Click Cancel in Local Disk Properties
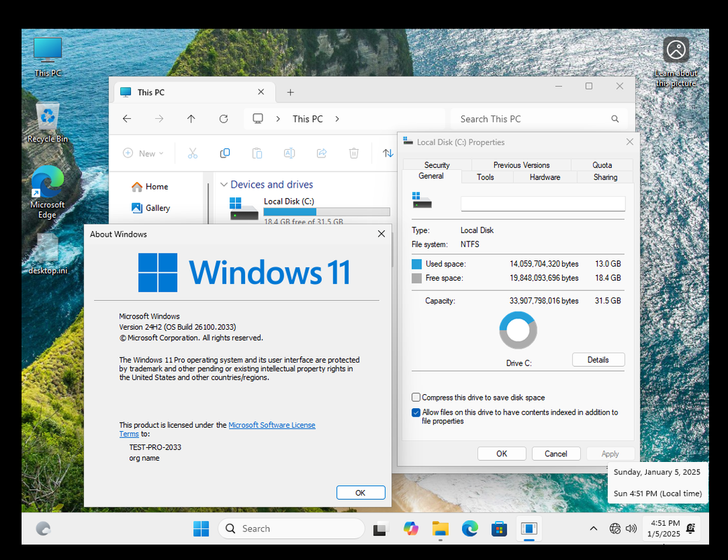Image resolution: width=728 pixels, height=560 pixels. tap(556, 454)
